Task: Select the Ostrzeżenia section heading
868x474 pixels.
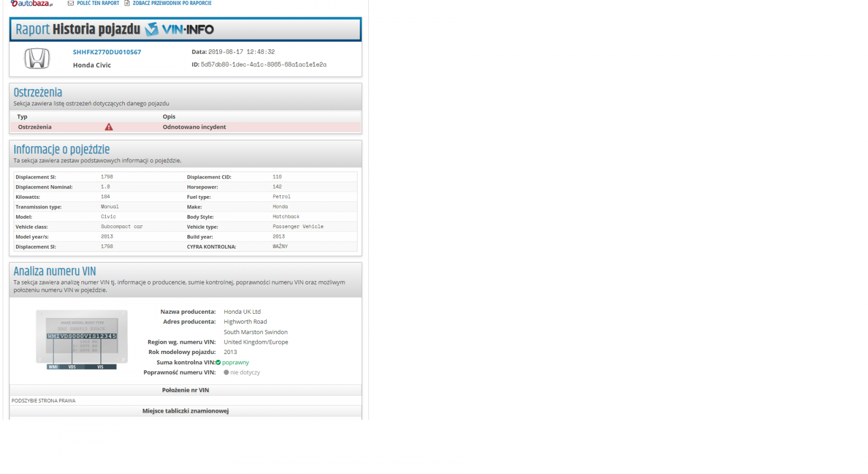Action: coord(38,92)
